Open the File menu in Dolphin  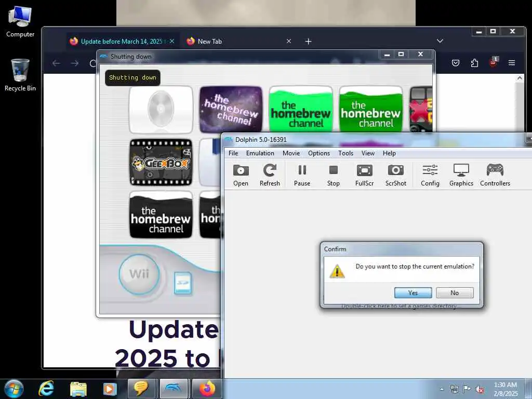click(x=233, y=153)
